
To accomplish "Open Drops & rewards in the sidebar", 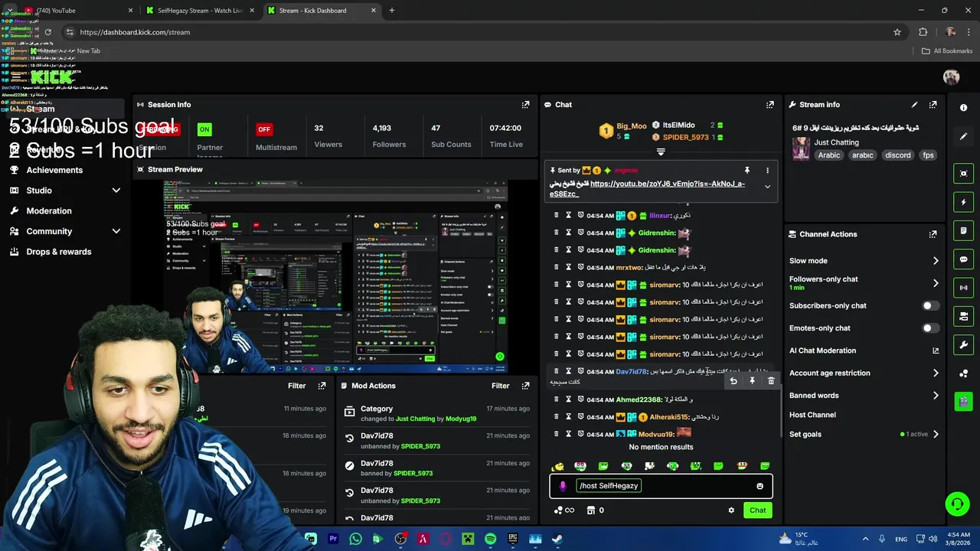I will click(58, 252).
